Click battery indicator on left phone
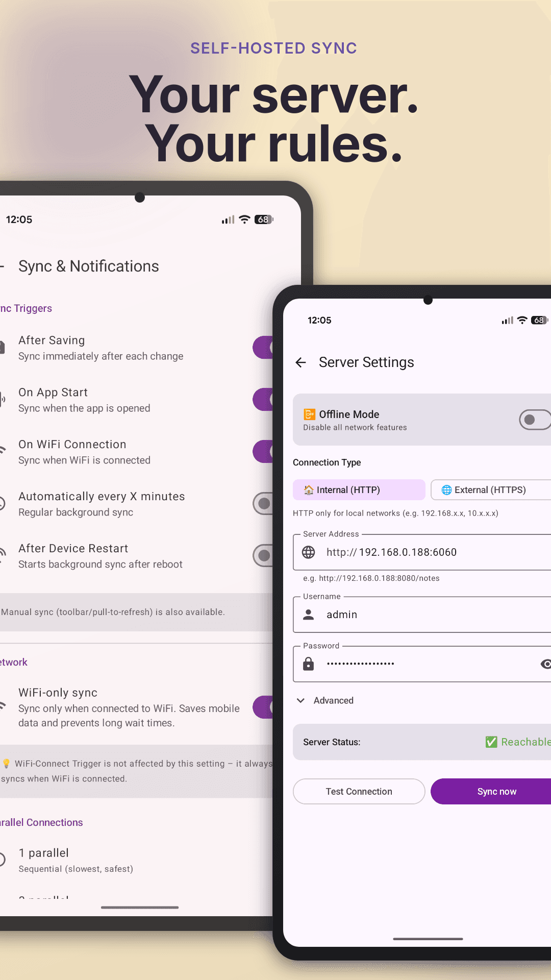This screenshot has height=980, width=551. 263,219
